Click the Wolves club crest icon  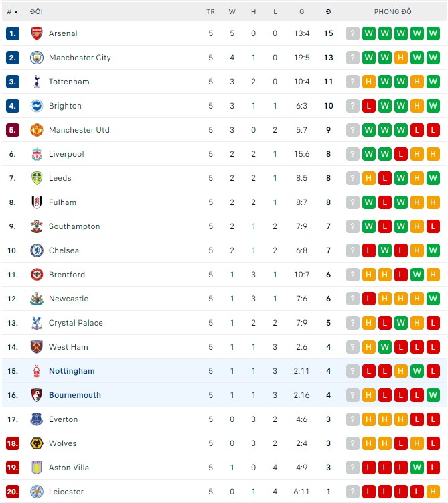click(x=37, y=443)
